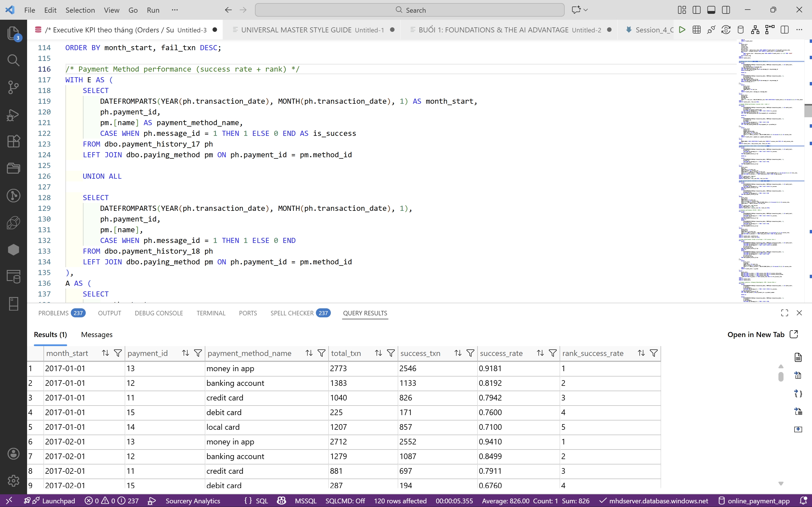Open filter dropdown for payment_method_name column
812x507 pixels.
click(x=322, y=353)
